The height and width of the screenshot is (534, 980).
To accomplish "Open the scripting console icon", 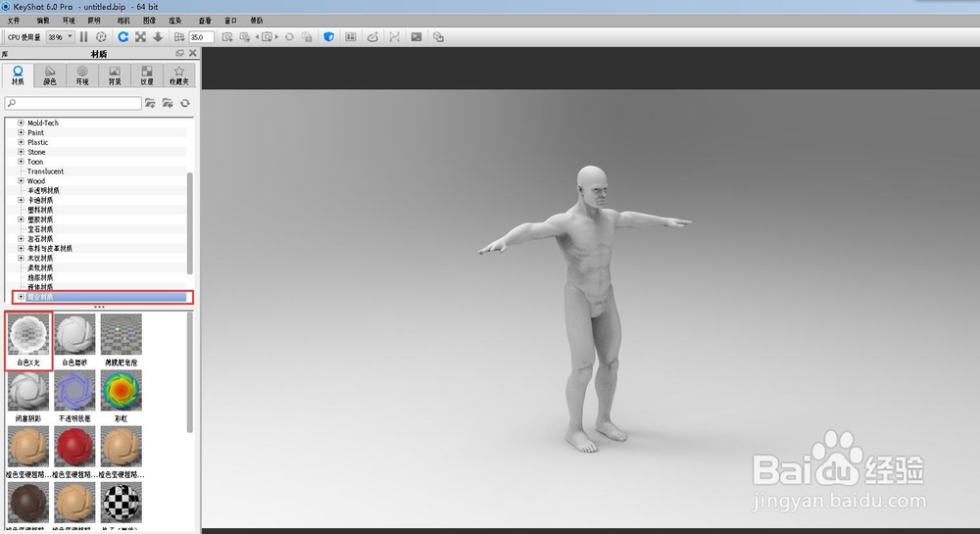I will click(x=416, y=37).
